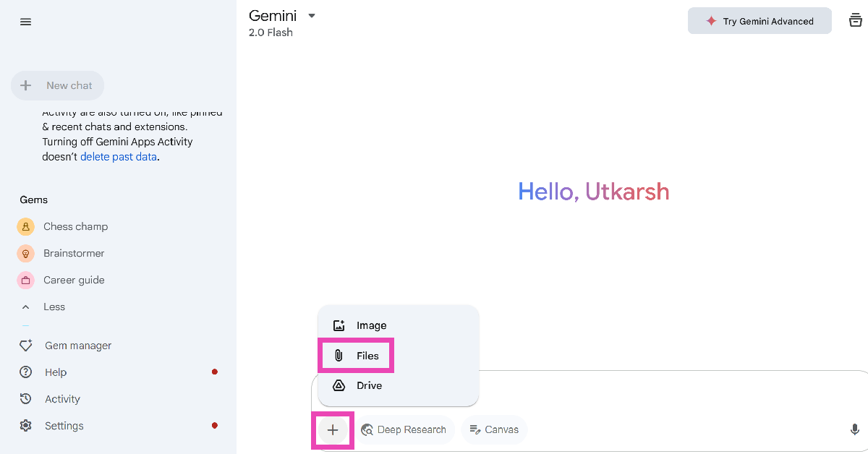The width and height of the screenshot is (868, 454).
Task: Open the Chess champ gem
Action: (75, 226)
